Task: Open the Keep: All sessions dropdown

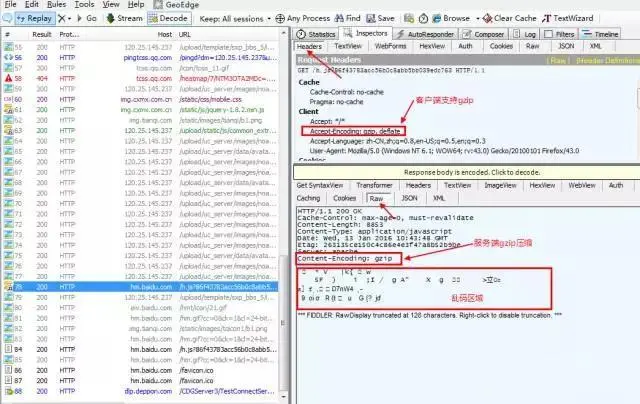Action: point(235,19)
